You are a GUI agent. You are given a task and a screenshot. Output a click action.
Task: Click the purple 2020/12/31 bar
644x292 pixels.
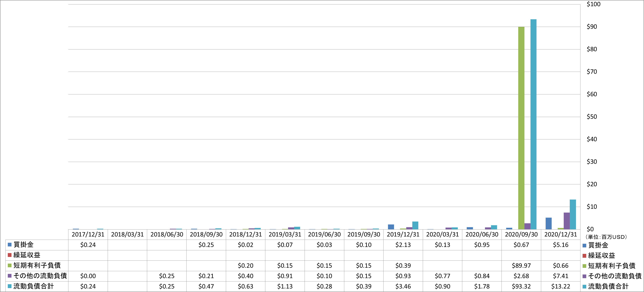click(567, 221)
